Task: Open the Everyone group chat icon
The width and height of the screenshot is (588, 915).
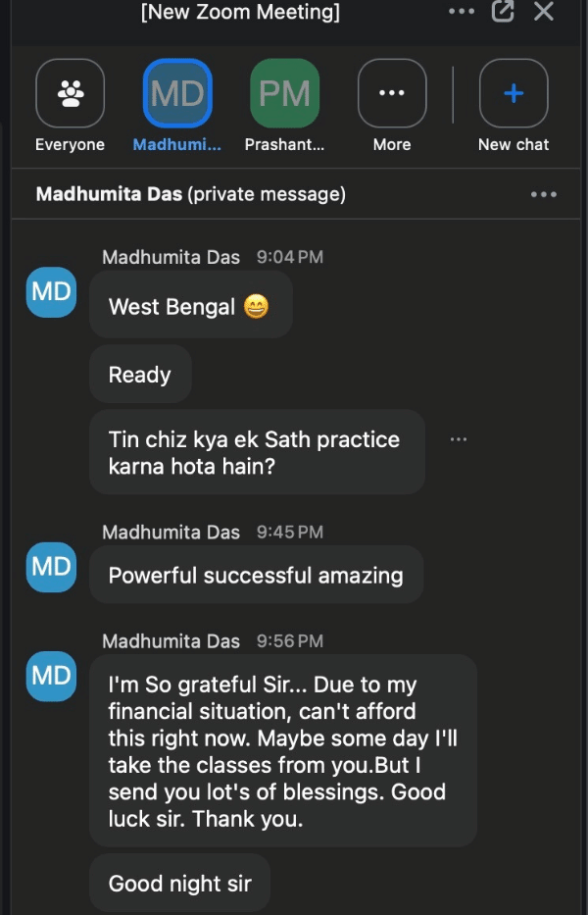Action: 70,94
